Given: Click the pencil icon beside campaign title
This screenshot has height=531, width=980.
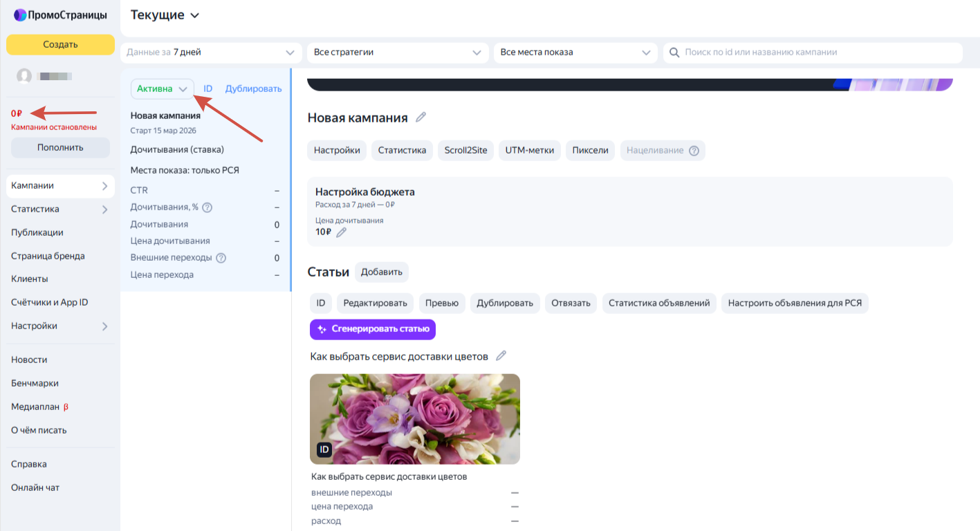Looking at the screenshot, I should pos(420,118).
